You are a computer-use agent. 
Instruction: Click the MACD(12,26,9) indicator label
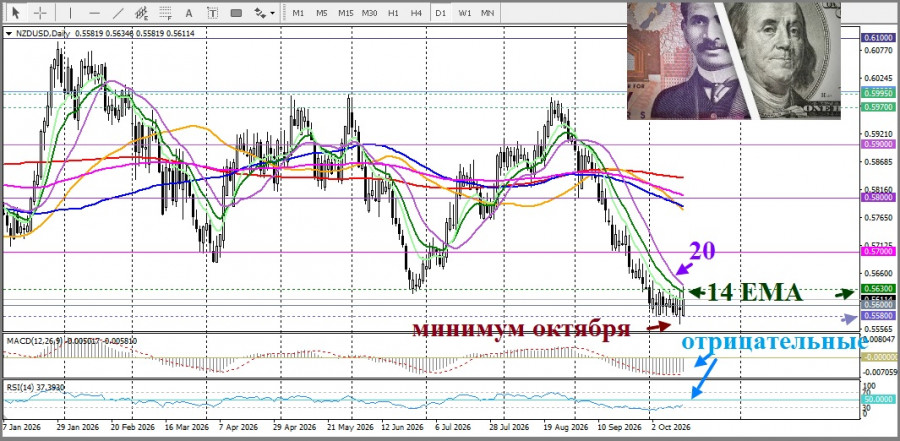(x=33, y=341)
